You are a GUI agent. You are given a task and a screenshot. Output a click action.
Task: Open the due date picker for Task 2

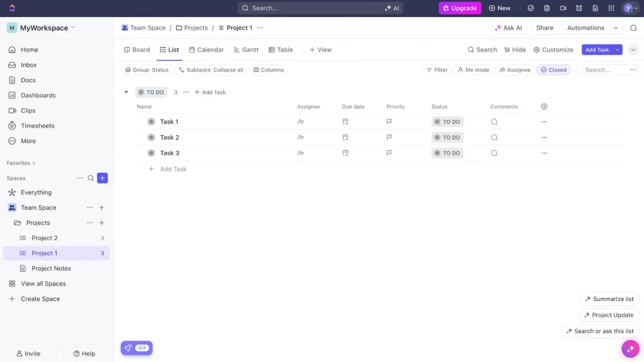[x=345, y=138]
